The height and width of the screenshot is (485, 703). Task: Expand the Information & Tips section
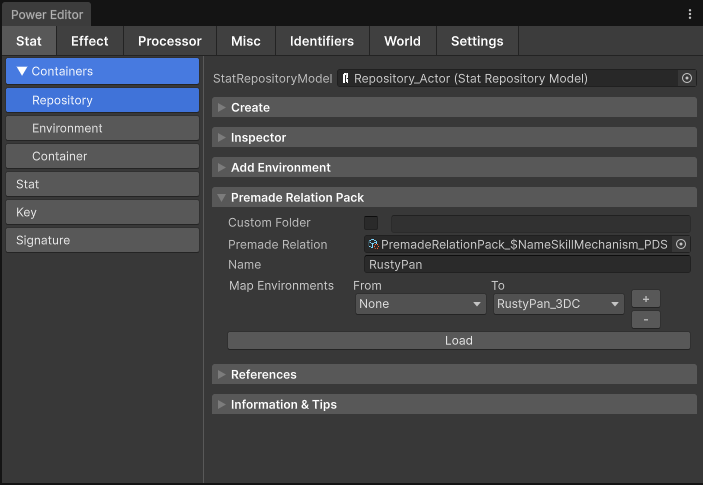[454, 405]
